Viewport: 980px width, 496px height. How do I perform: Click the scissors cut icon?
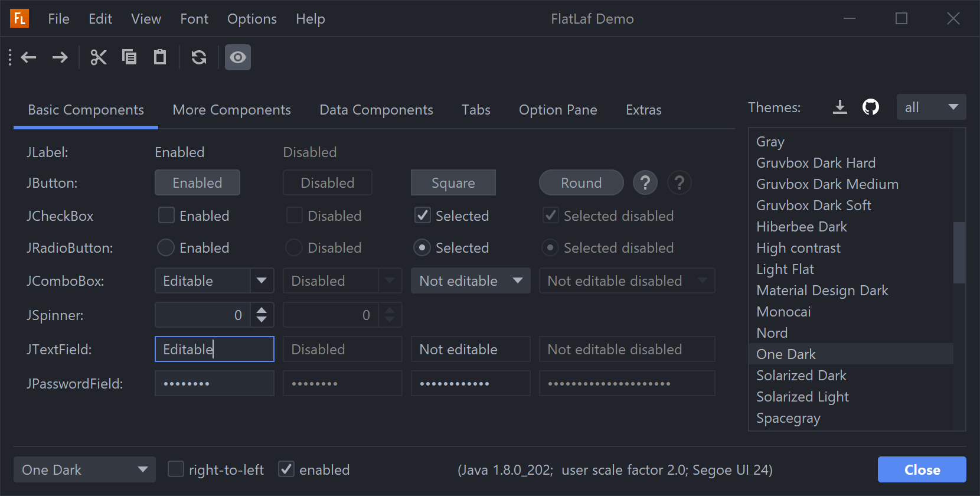99,57
